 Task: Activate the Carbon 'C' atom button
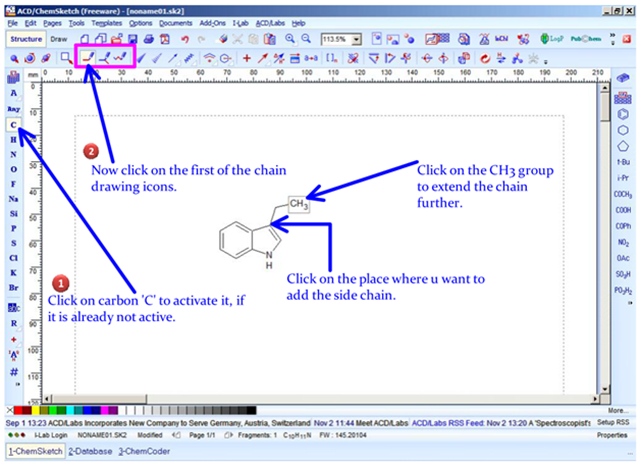click(x=13, y=124)
